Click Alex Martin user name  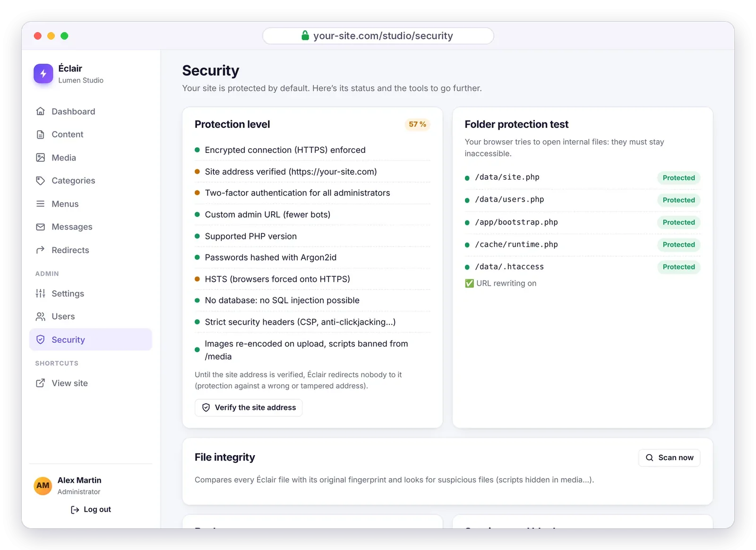click(79, 480)
